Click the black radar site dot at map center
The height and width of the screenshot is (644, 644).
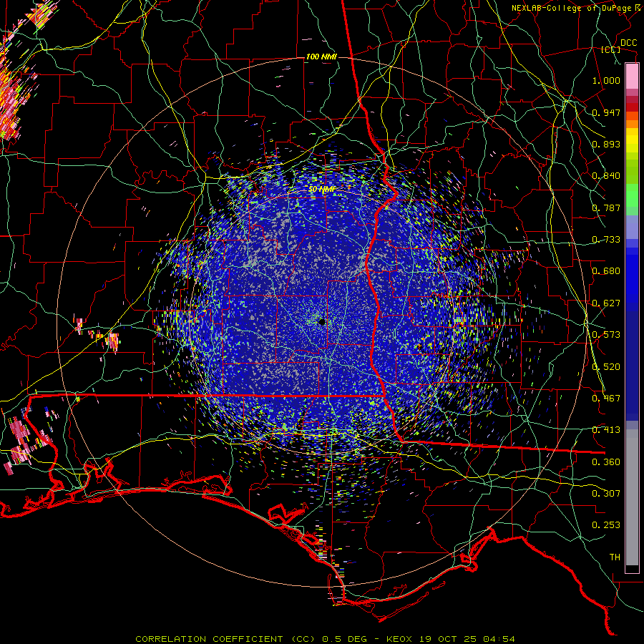322,322
